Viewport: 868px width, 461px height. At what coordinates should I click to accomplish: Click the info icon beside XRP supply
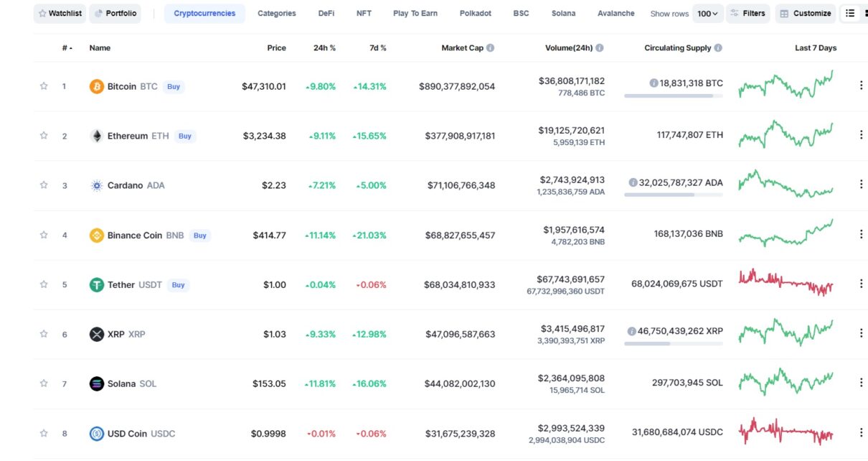(631, 332)
